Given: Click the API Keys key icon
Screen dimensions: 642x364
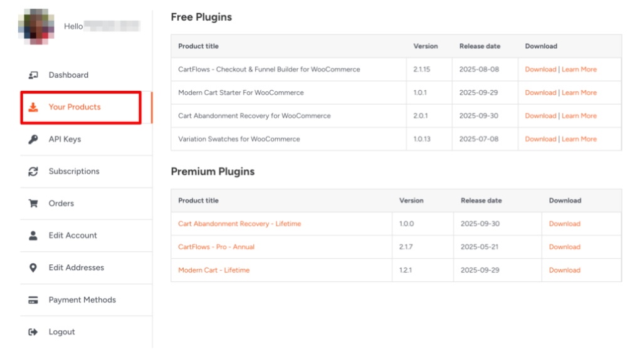Looking at the screenshot, I should (x=33, y=139).
